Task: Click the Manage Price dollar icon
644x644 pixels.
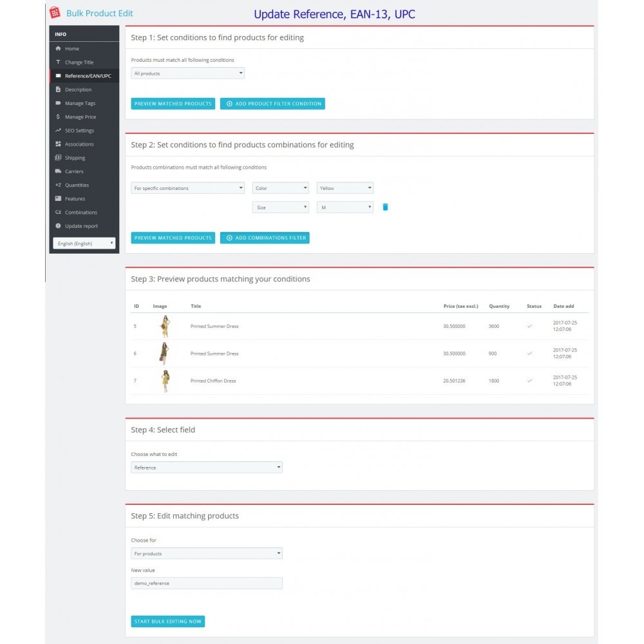Action: coord(59,117)
